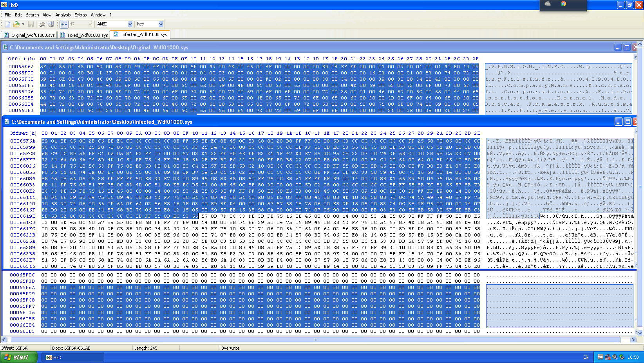The height and width of the screenshot is (363, 644).
Task: Open the Edit menu
Action: click(x=18, y=15)
